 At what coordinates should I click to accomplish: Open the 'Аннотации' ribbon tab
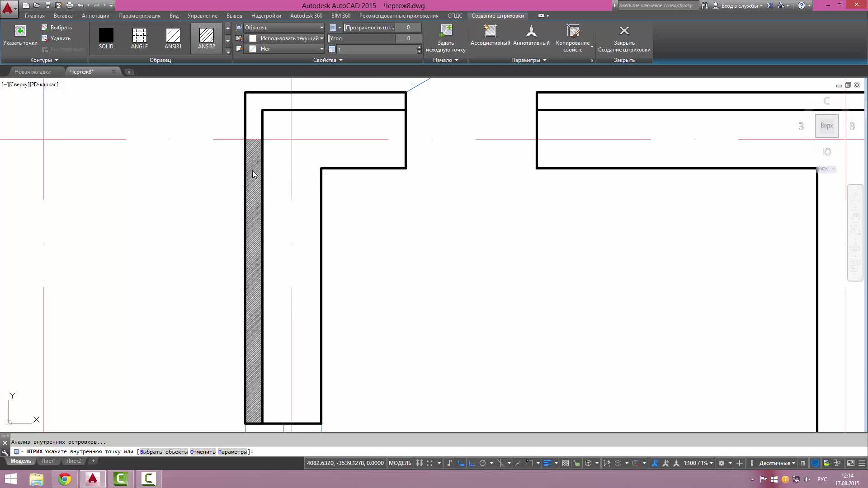tap(95, 16)
